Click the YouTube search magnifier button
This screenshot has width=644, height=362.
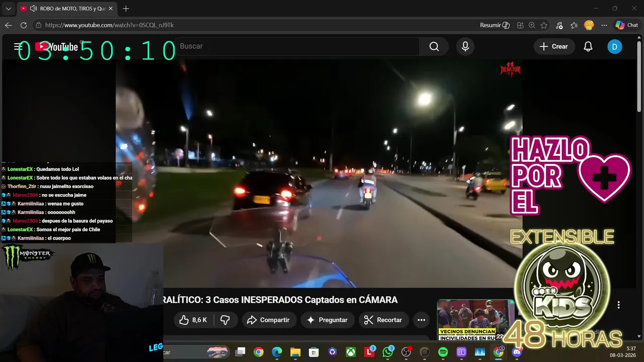pyautogui.click(x=434, y=47)
